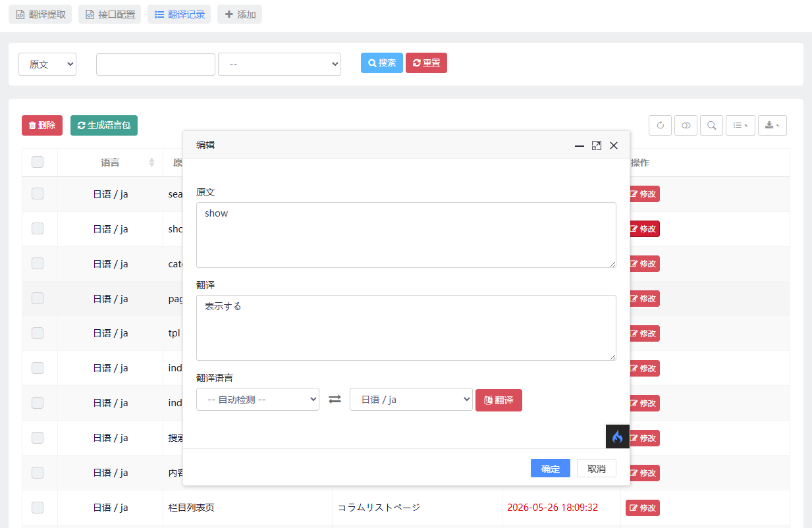Click the red 翻译 button in the dialog

pyautogui.click(x=499, y=400)
